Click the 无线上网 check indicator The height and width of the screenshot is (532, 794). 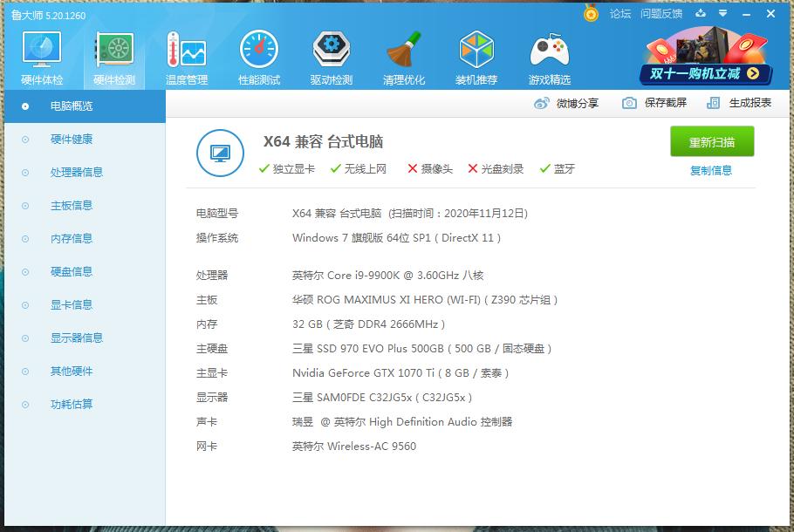[x=359, y=168]
